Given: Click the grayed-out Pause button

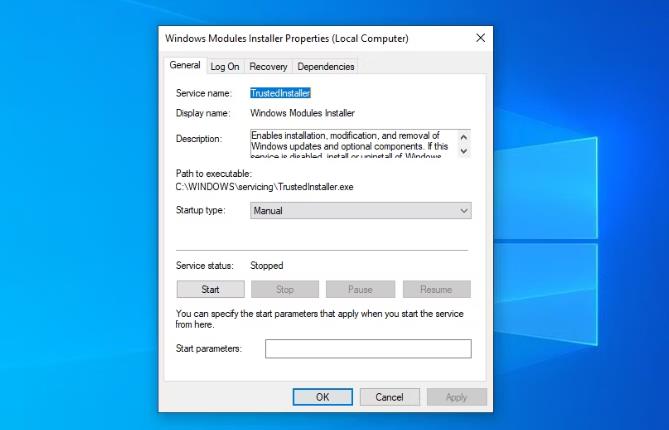Looking at the screenshot, I should point(360,289).
